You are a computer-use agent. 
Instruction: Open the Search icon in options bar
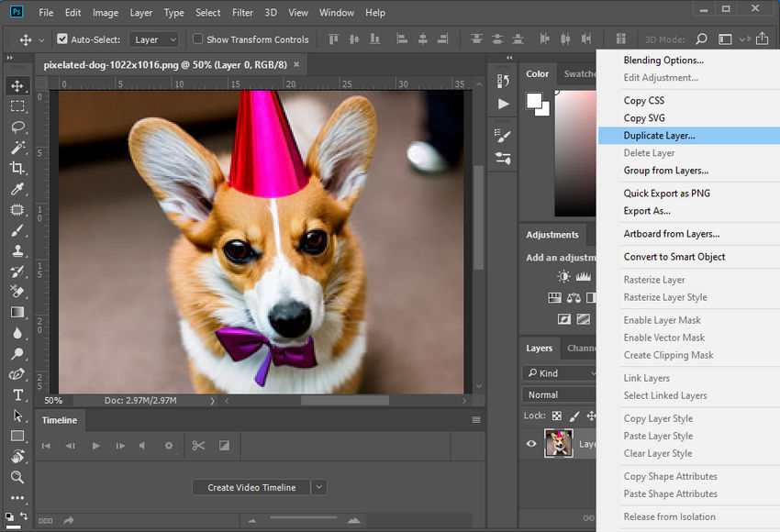pos(701,39)
